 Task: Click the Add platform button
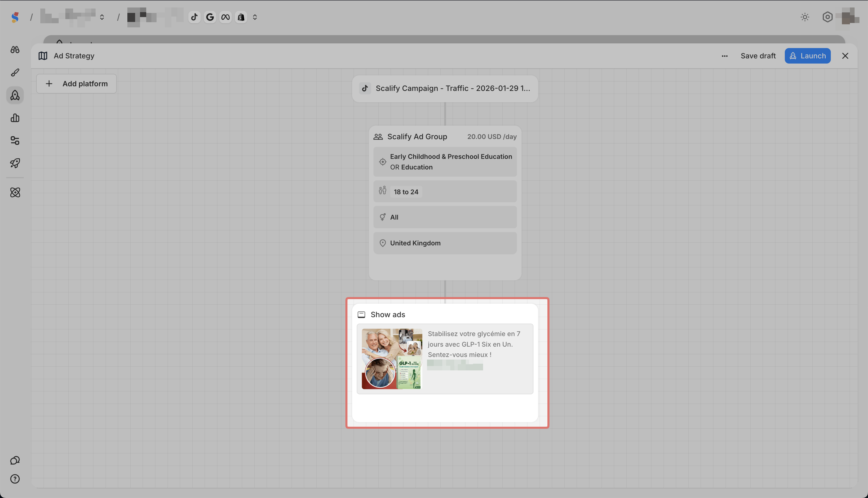coord(76,84)
